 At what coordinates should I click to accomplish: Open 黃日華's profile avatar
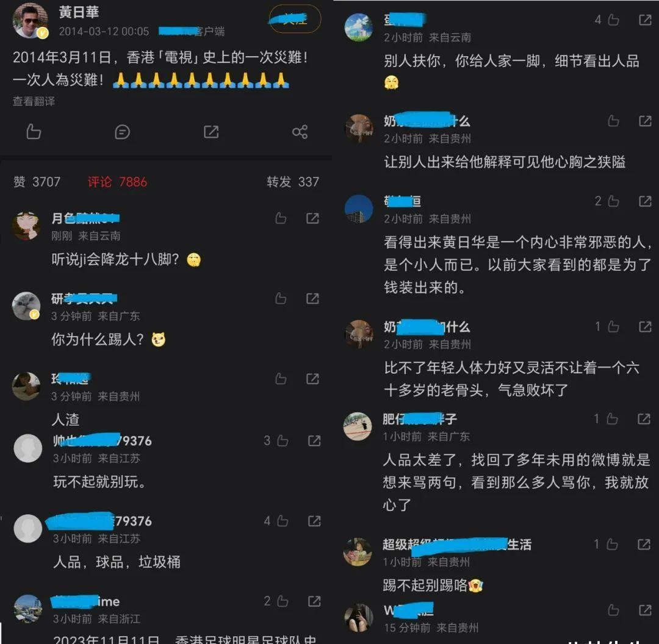pos(29,21)
